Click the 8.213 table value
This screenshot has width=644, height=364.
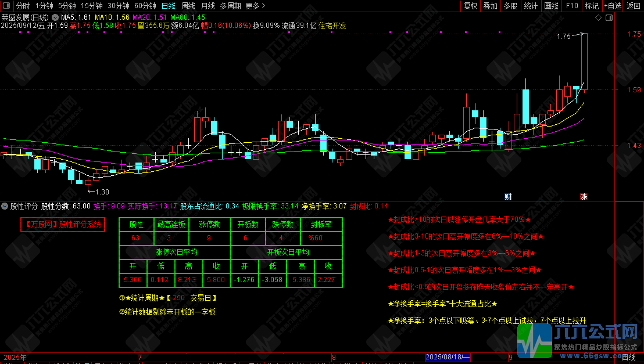(187, 280)
